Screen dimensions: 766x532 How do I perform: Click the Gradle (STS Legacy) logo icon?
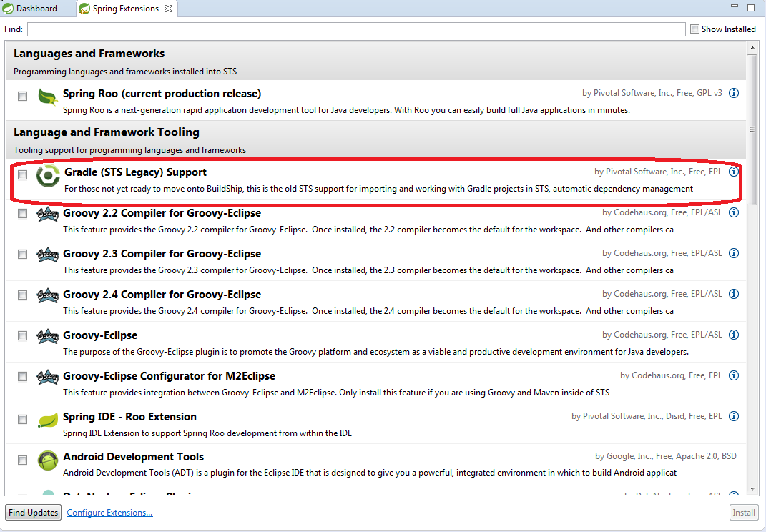pos(48,175)
